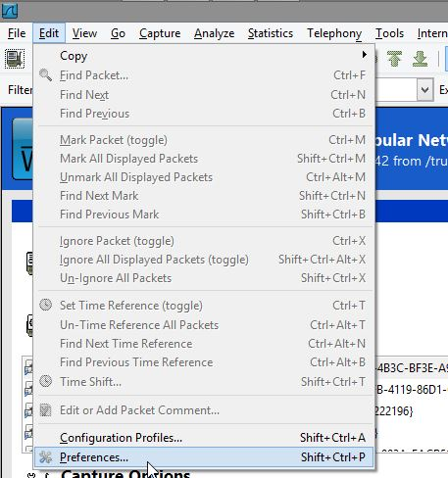This screenshot has width=448, height=478.
Task: Click the Set Time Reference clock icon
Action: (46, 305)
